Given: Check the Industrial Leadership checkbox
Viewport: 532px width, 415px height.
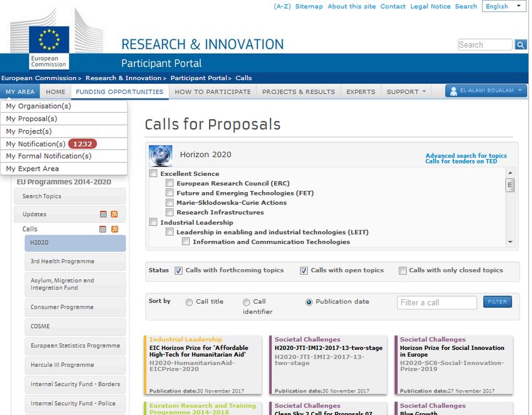Looking at the screenshot, I should [153, 222].
